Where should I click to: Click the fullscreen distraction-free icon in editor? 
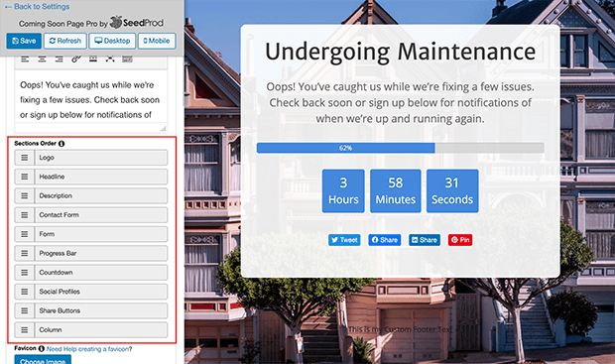tap(110, 60)
